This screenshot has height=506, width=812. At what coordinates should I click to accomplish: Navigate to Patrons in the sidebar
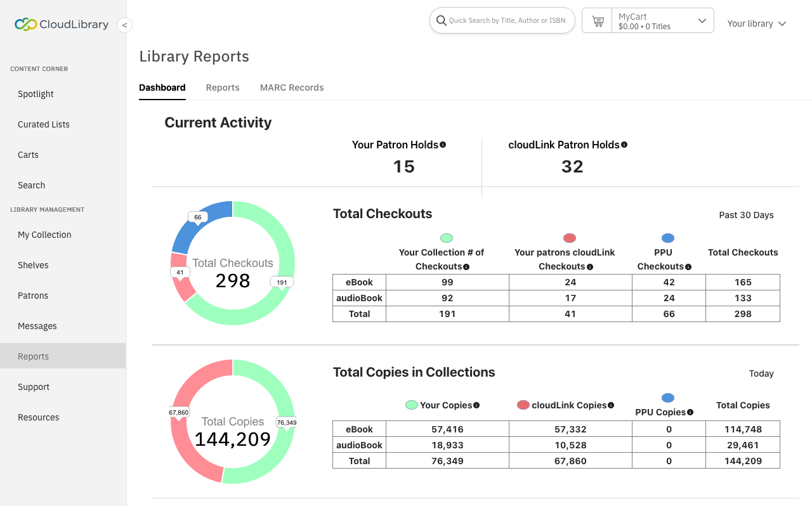pyautogui.click(x=33, y=295)
